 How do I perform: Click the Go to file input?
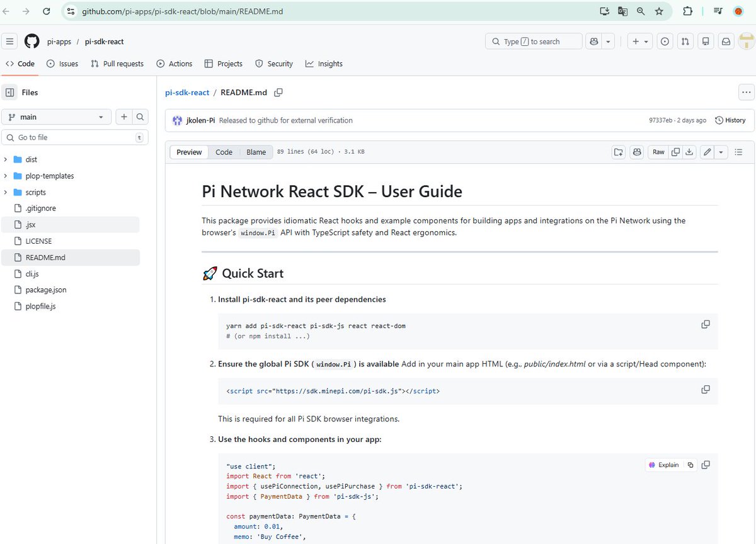pyautogui.click(x=75, y=137)
